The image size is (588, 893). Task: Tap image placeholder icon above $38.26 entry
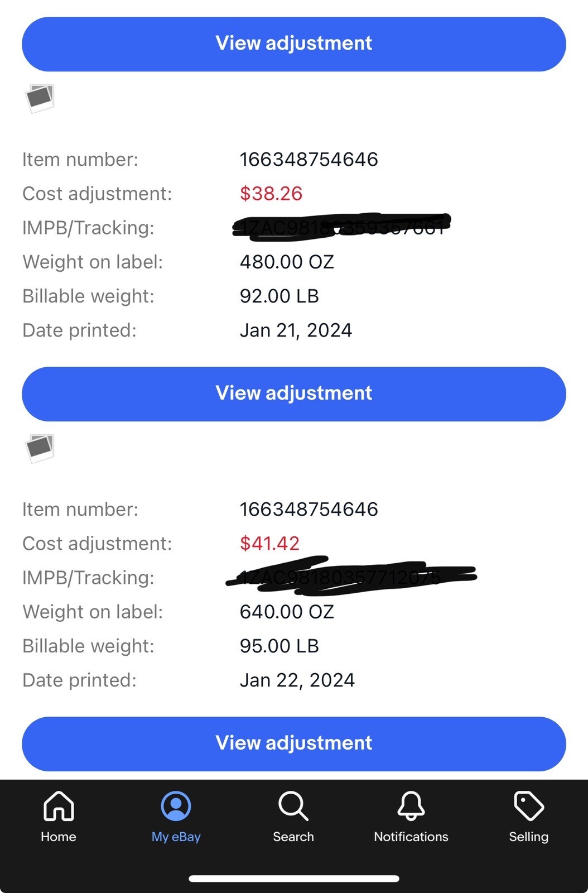pos(40,99)
